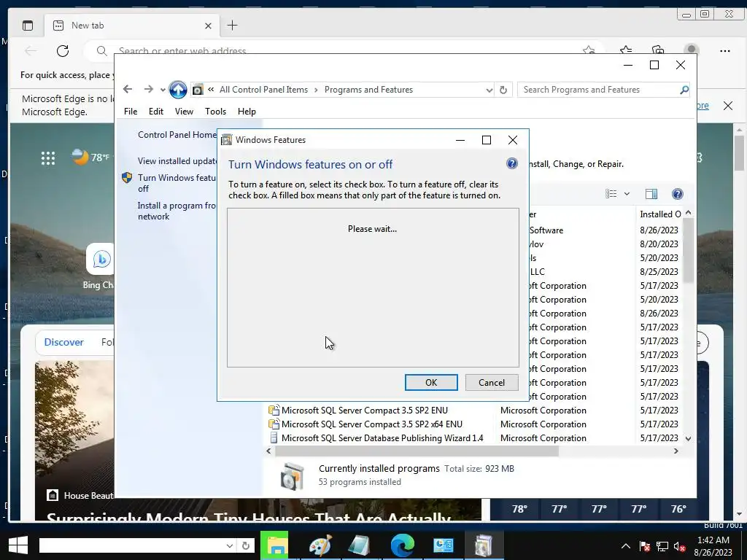The width and height of the screenshot is (747, 560).
Task: Click Programs and Features breadcrumb
Action: [x=368, y=90]
